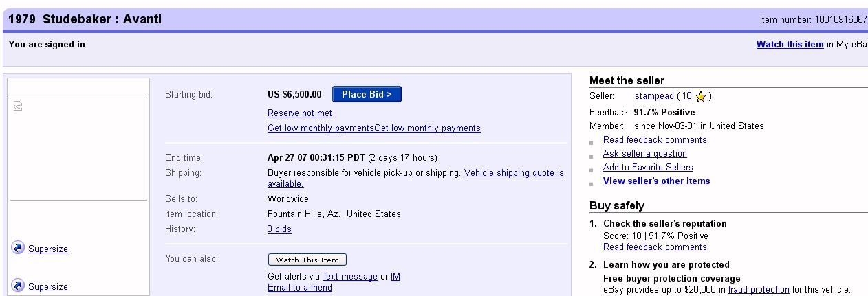
Task: View the 0 bids history link
Action: tap(279, 229)
